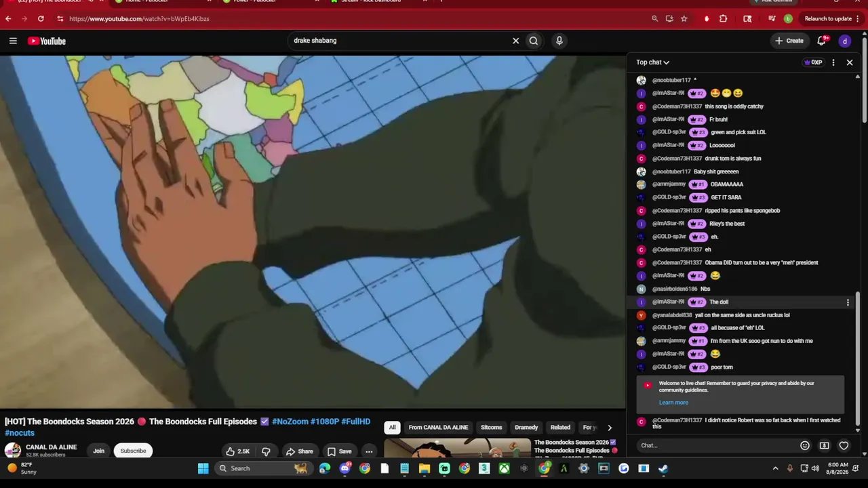The height and width of the screenshot is (488, 868).
Task: Open the Create menu
Action: [789, 41]
